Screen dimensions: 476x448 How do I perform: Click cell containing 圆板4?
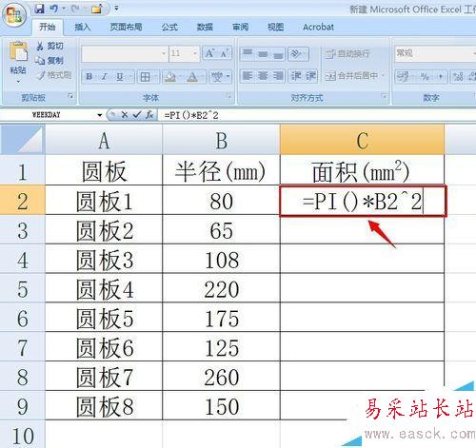click(x=104, y=289)
